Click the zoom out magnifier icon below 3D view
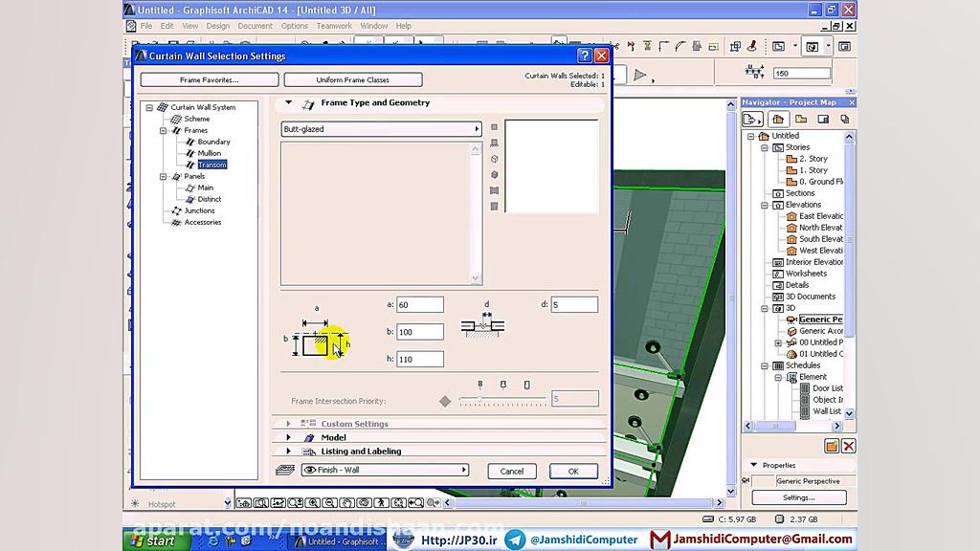Screen dimensions: 980x551 pyautogui.click(x=329, y=503)
